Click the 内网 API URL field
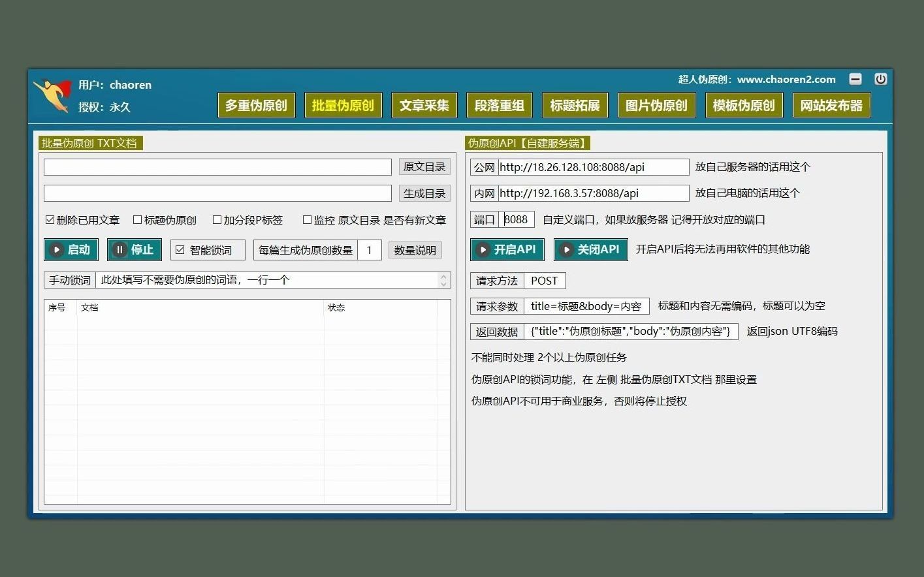The width and height of the screenshot is (924, 577). (x=594, y=193)
